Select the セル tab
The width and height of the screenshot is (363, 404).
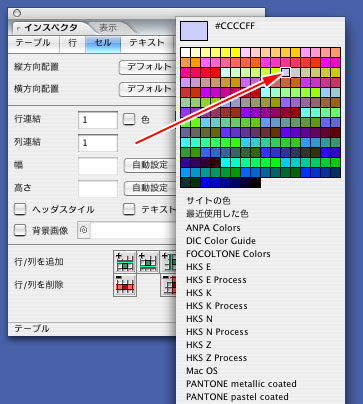pyautogui.click(x=103, y=43)
